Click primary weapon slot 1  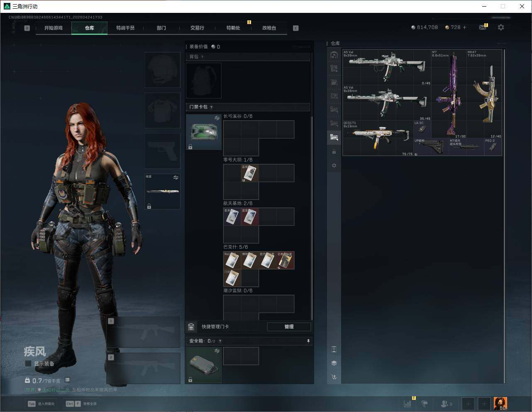143,332
